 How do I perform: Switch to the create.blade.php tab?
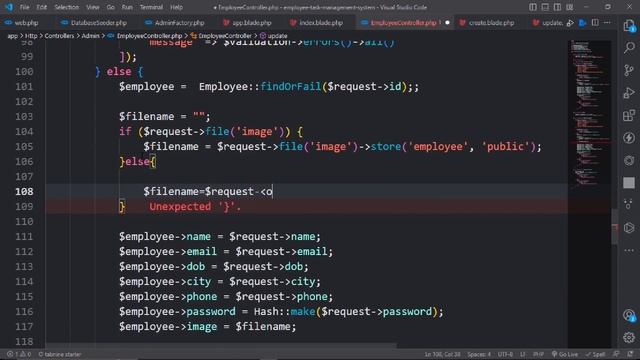coord(487,23)
